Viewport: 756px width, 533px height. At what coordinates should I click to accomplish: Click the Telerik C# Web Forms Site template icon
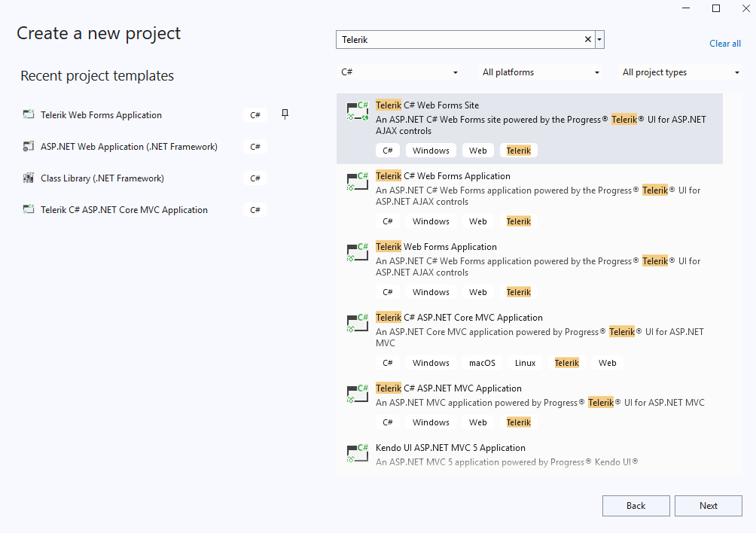(x=357, y=110)
